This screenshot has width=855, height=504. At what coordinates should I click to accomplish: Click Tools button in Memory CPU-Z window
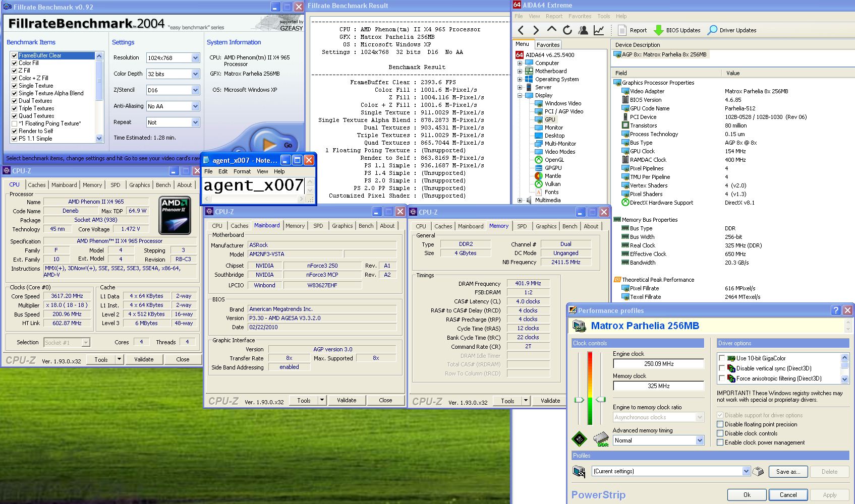[508, 401]
